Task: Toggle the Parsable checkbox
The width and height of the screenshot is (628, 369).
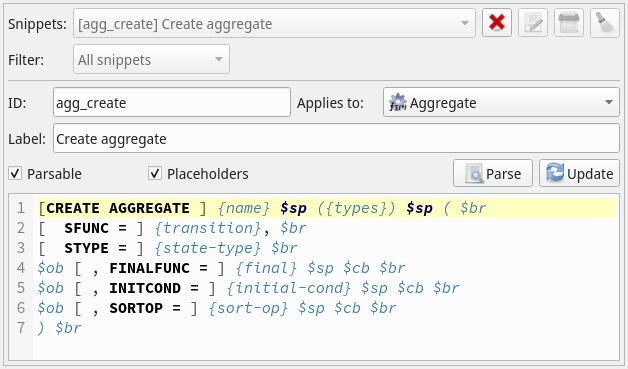Action: [15, 174]
